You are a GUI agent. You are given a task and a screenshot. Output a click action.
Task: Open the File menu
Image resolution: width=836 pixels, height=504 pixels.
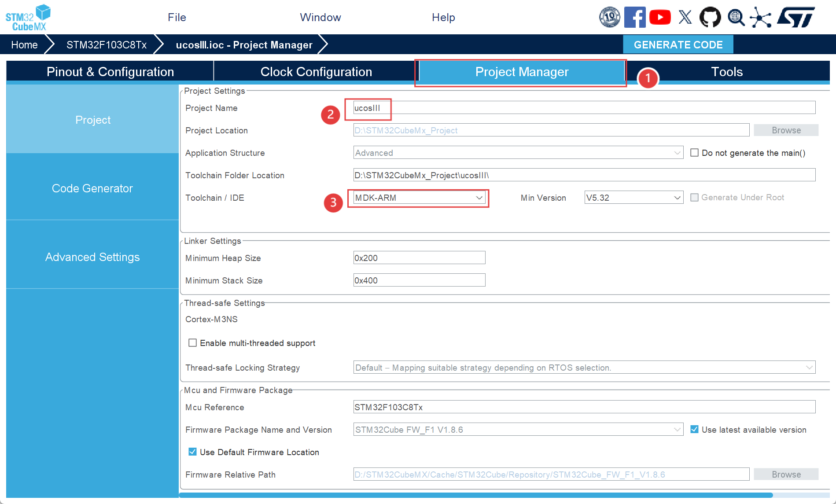(x=177, y=17)
